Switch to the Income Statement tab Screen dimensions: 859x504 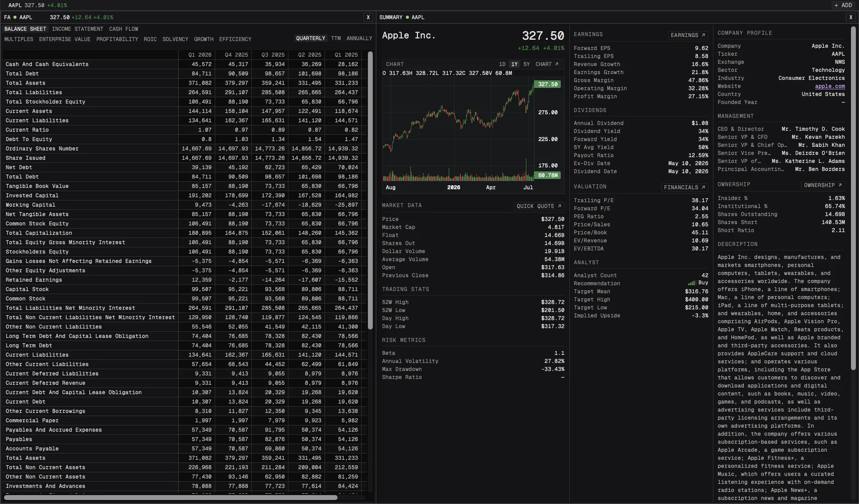pos(77,29)
